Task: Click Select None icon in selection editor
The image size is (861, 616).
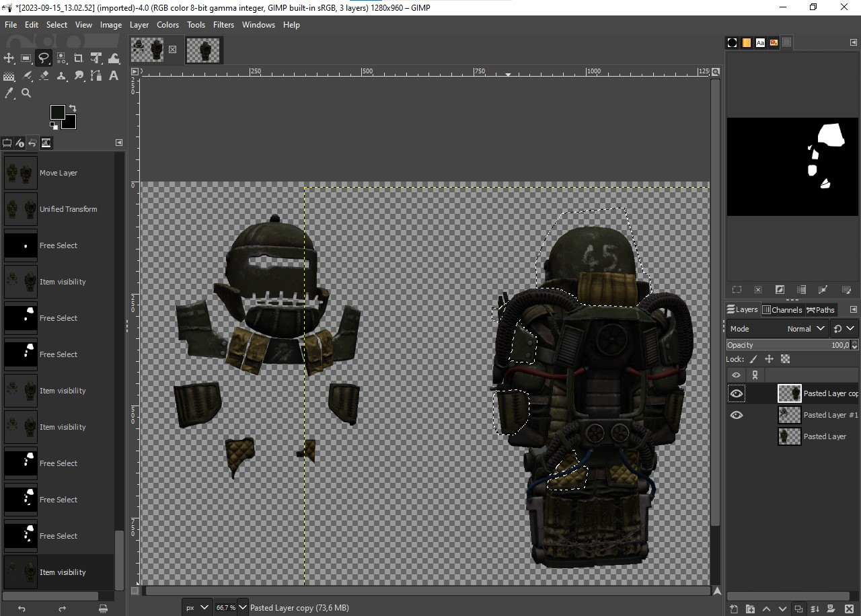Action: (x=758, y=290)
